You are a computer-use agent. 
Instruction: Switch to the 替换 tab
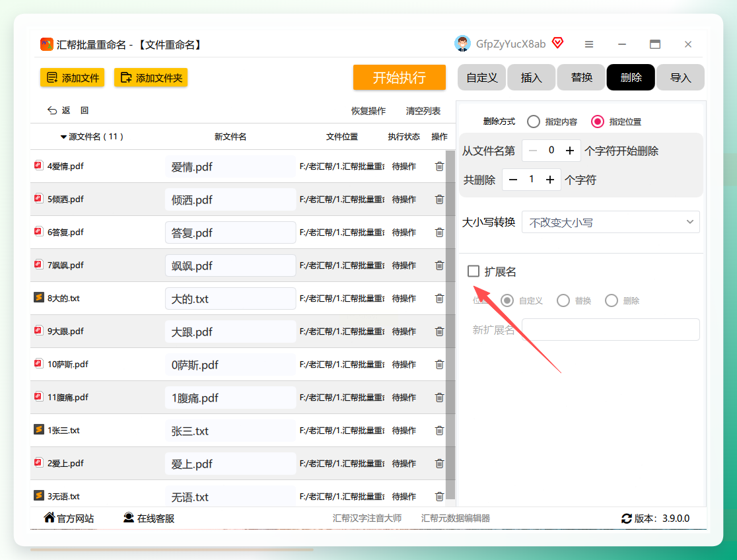[581, 77]
